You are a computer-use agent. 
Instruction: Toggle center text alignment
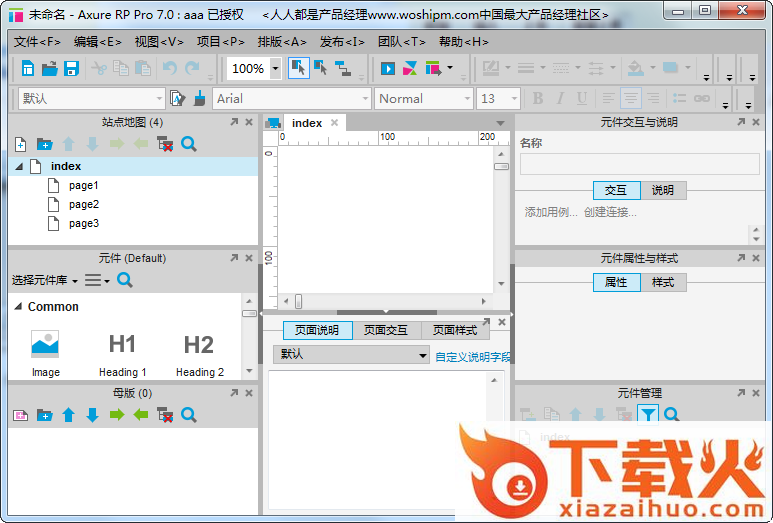click(630, 99)
